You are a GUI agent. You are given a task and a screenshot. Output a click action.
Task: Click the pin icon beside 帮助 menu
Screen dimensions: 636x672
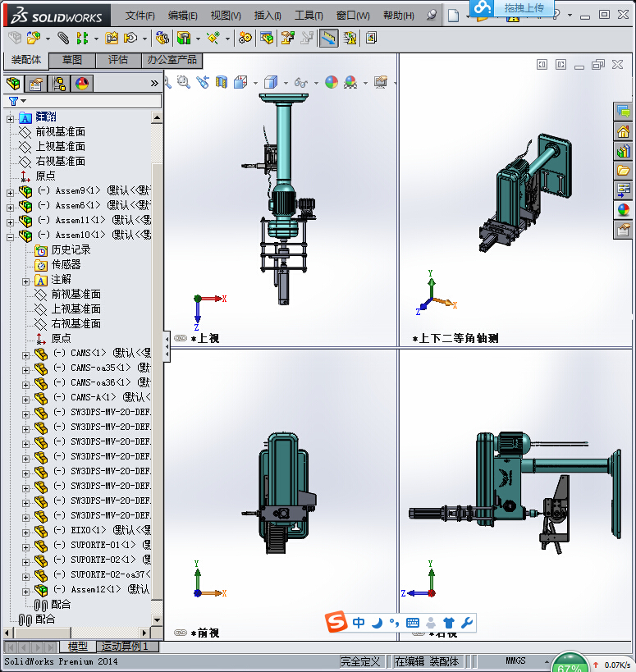(432, 15)
